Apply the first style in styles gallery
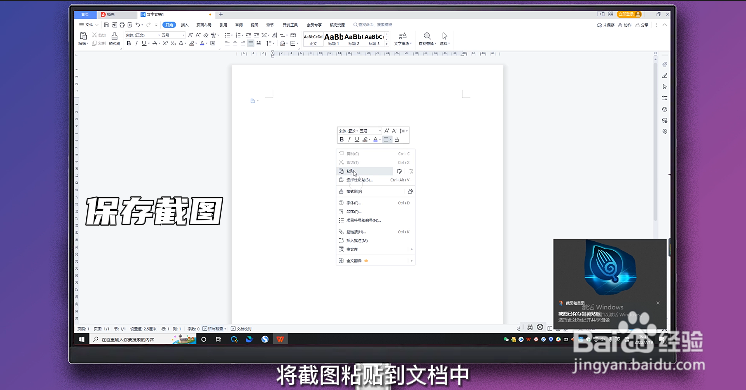Image resolution: width=746 pixels, height=390 pixels. tap(313, 39)
